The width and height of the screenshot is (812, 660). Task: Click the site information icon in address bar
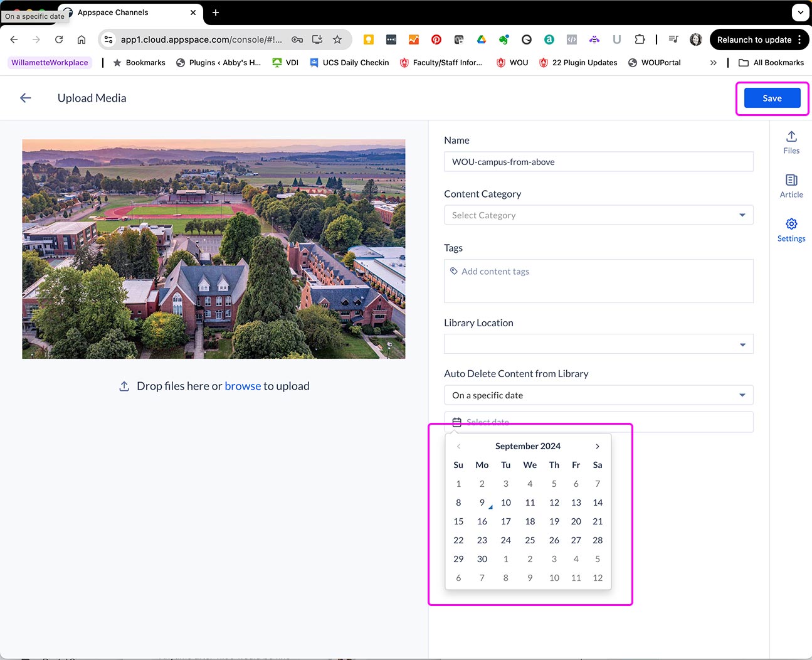pyautogui.click(x=109, y=40)
